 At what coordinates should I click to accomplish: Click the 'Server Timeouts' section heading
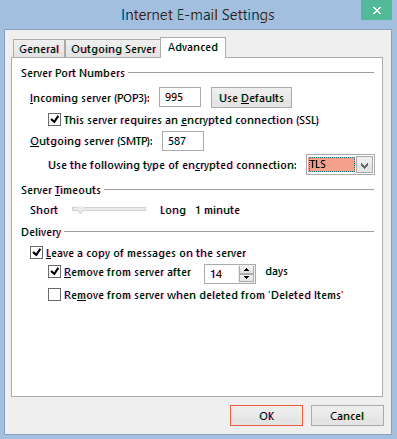[x=61, y=190]
